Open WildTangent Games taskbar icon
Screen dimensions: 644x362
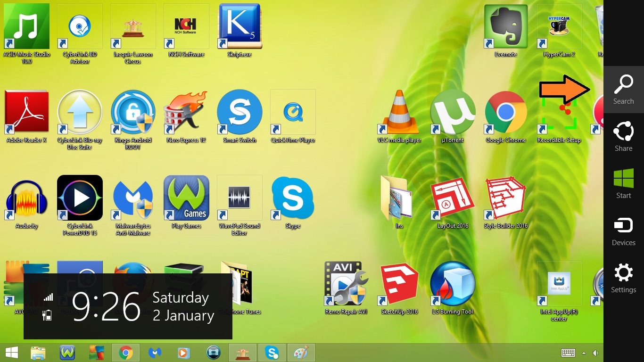click(67, 353)
